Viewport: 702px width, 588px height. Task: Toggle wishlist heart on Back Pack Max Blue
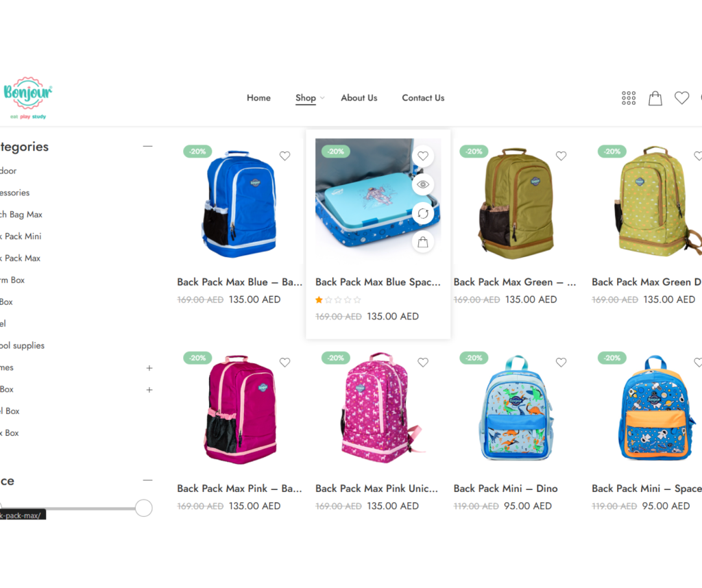pyautogui.click(x=285, y=156)
